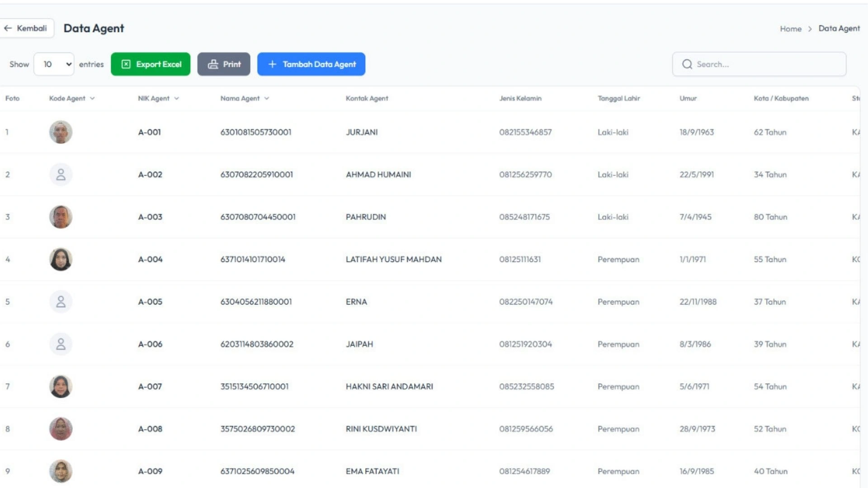The image size is (868, 488).
Task: Sort by the NIK Agent column chevron
Action: tap(176, 98)
